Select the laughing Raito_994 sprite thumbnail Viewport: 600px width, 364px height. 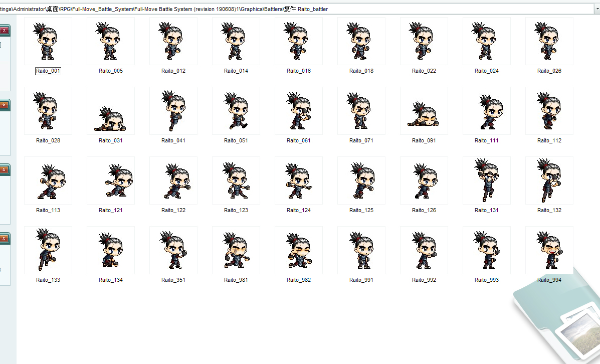pyautogui.click(x=549, y=250)
